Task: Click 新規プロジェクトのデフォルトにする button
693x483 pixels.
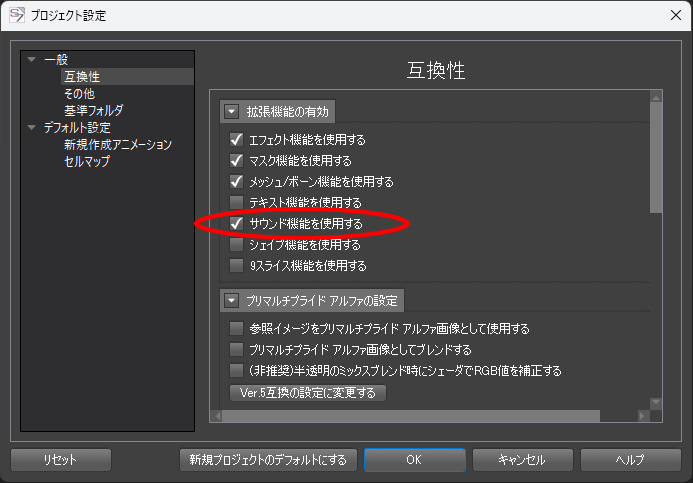Action: click(x=268, y=460)
